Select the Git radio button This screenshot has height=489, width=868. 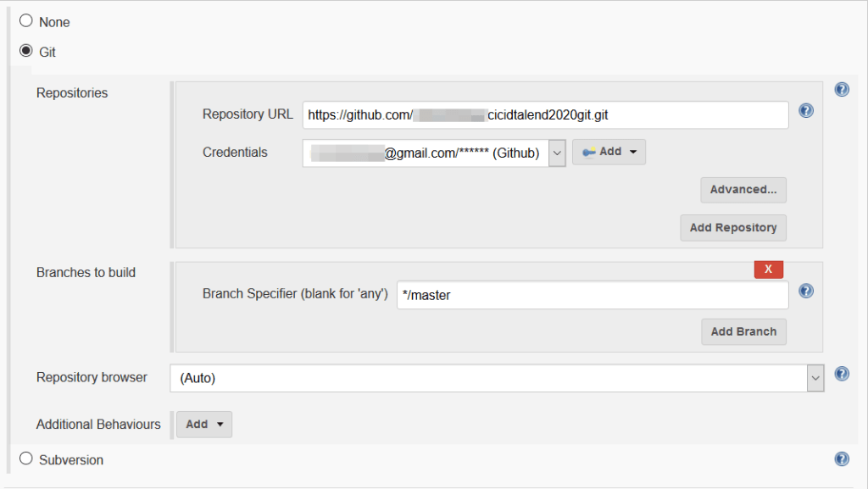tap(26, 51)
